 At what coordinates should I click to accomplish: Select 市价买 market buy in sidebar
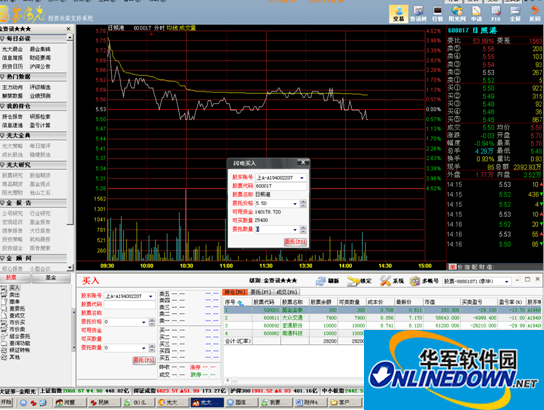[17, 323]
